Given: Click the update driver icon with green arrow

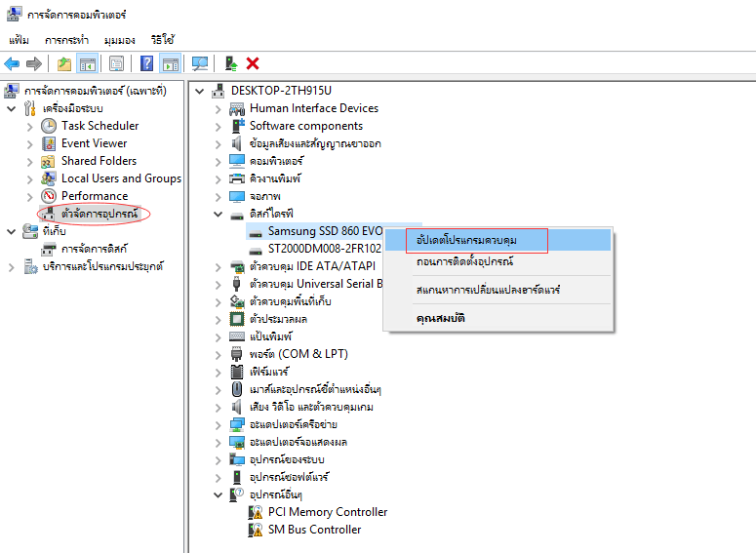Looking at the screenshot, I should (x=231, y=63).
